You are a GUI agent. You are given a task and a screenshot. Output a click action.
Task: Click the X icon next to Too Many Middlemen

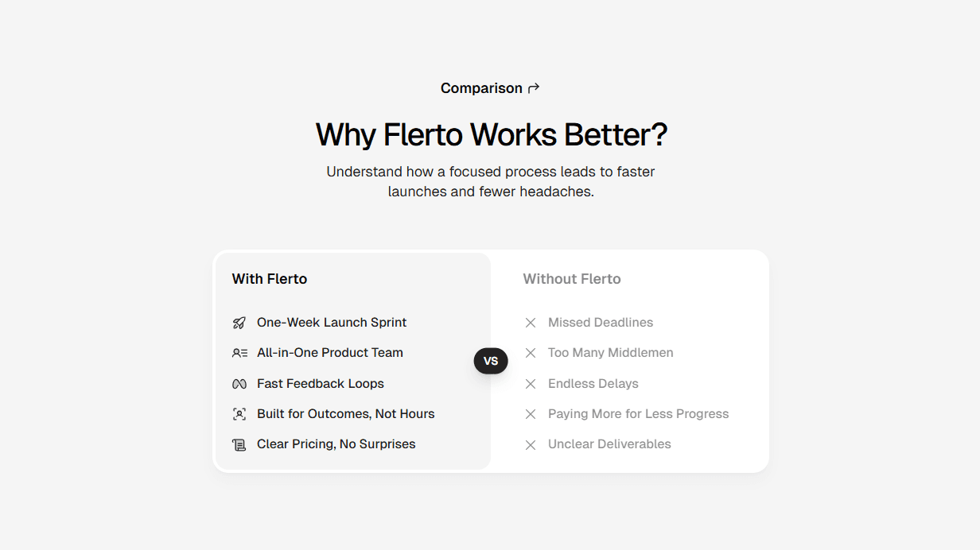(x=531, y=353)
